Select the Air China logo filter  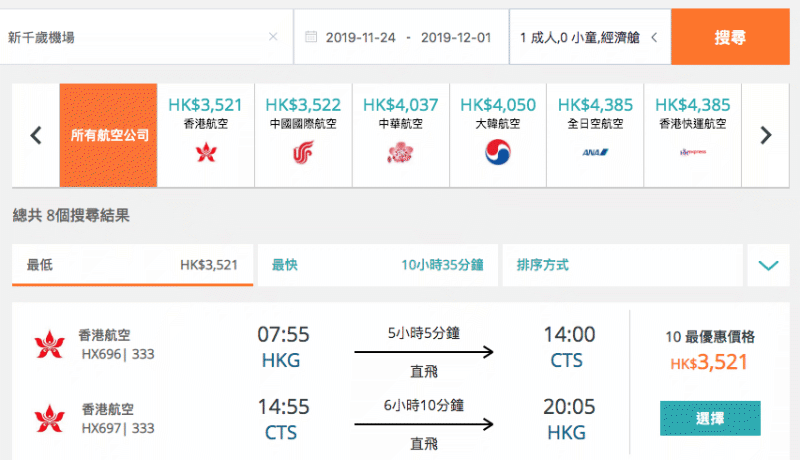click(303, 152)
